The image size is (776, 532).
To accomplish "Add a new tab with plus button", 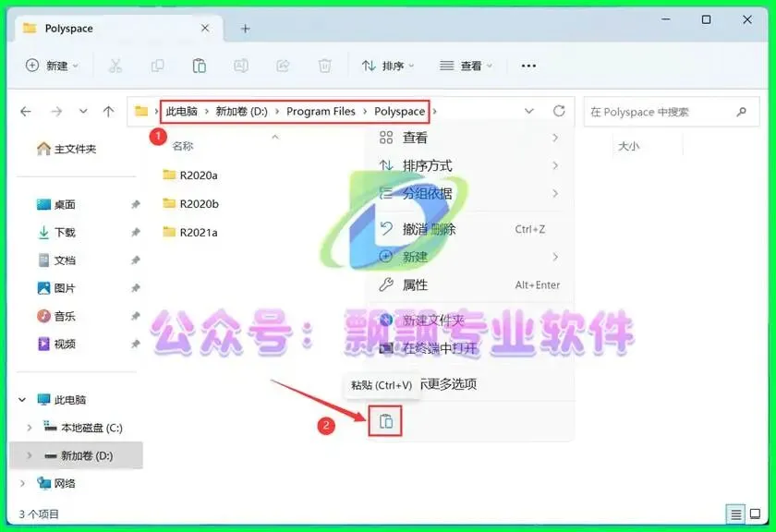I will coord(245,29).
